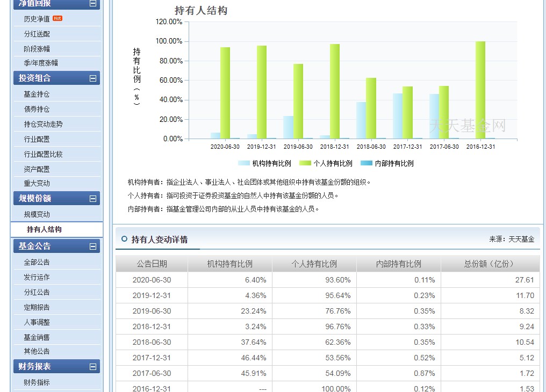
Task: Click the 公告日期 column header
Action: 152,264
